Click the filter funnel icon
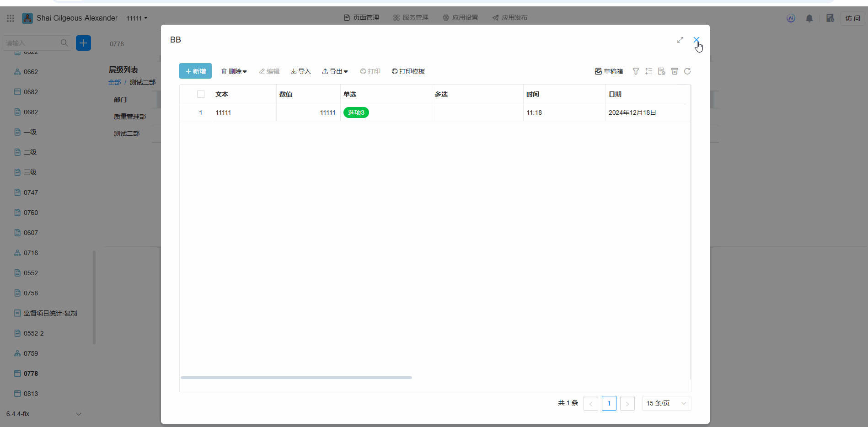868x427 pixels. pos(636,71)
